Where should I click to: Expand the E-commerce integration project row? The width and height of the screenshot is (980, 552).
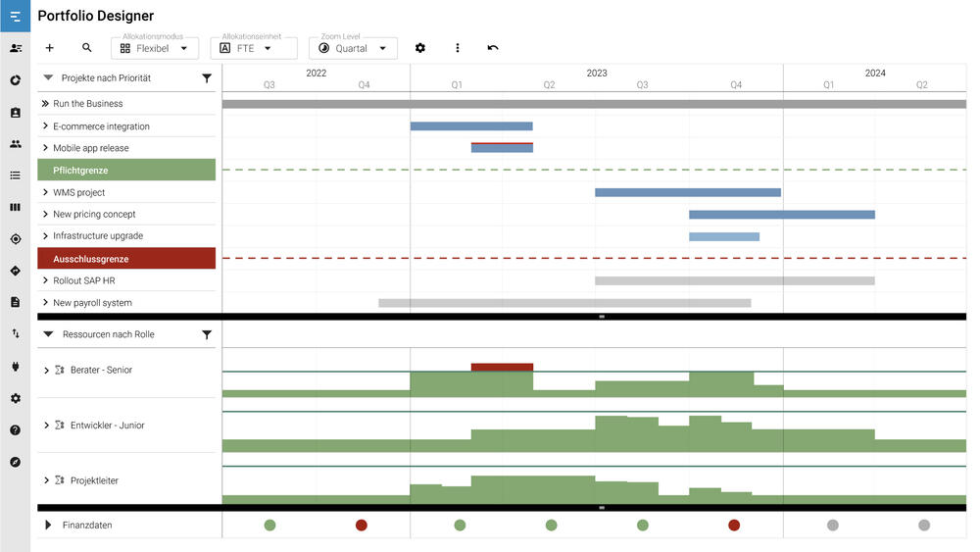45,126
